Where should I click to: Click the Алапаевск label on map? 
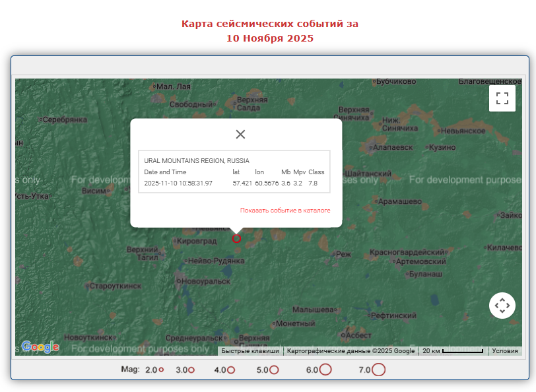click(x=392, y=147)
